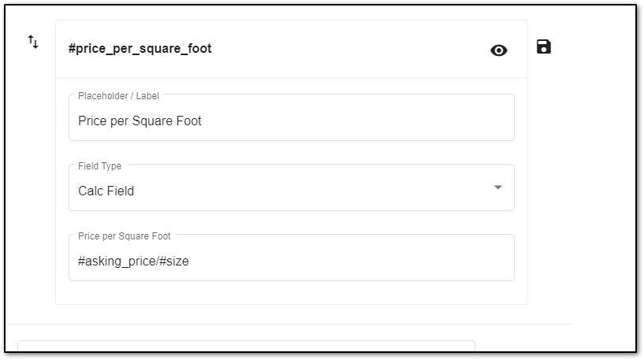Click the 'Field Type' caption
The image size is (644, 360).
100,166
